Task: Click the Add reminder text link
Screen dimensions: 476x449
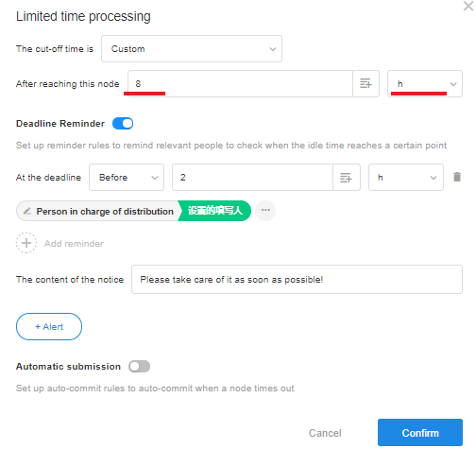Action: coord(74,244)
